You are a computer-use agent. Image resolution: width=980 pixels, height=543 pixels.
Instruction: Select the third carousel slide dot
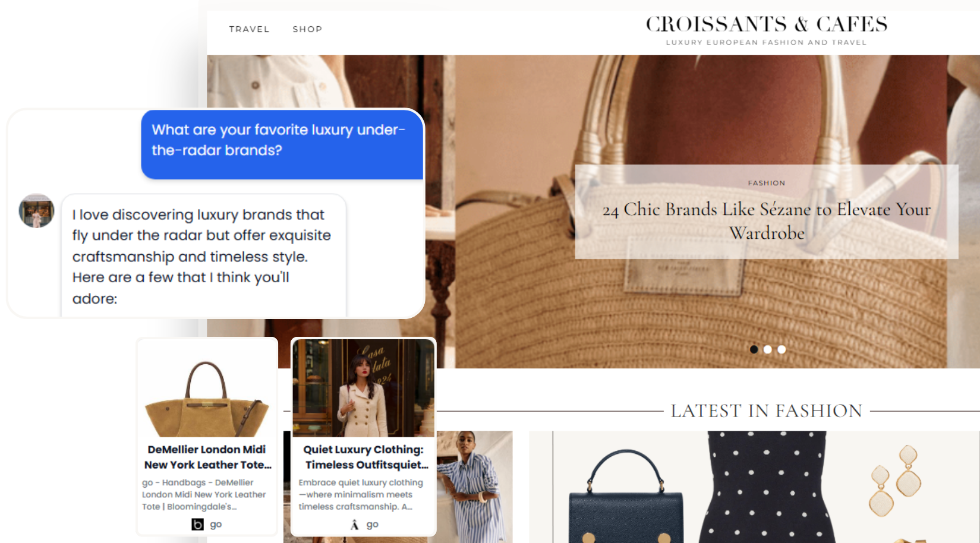coord(782,349)
